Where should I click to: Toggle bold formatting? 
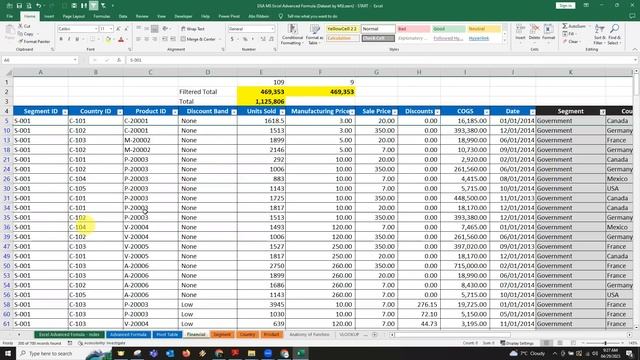click(61, 39)
